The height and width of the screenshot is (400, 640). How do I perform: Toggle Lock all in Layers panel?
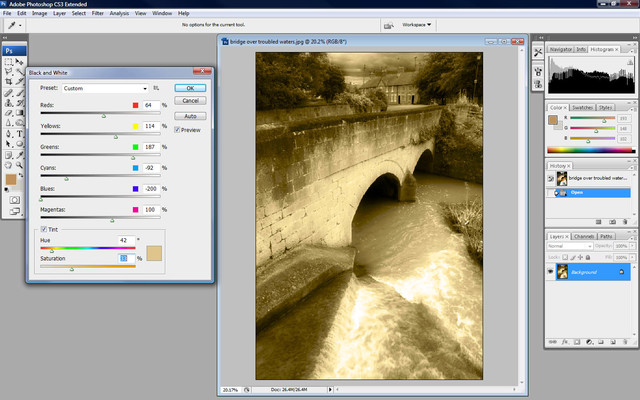tap(588, 258)
